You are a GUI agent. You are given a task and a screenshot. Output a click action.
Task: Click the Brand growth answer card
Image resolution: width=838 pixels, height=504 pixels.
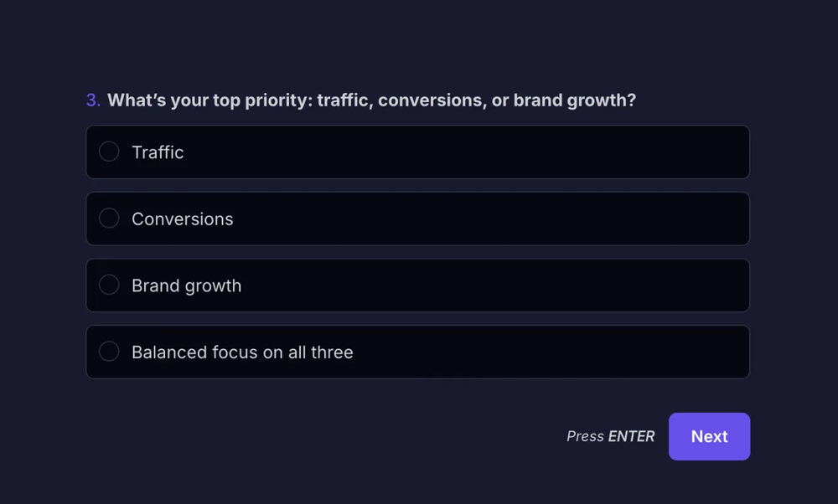point(417,285)
